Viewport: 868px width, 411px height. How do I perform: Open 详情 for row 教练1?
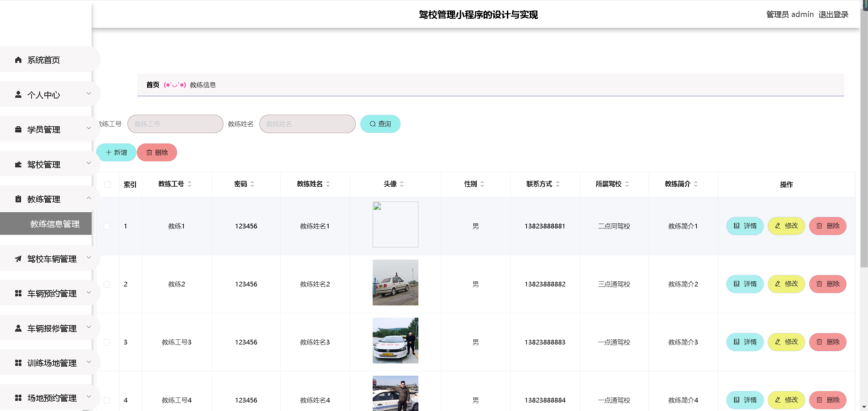745,226
